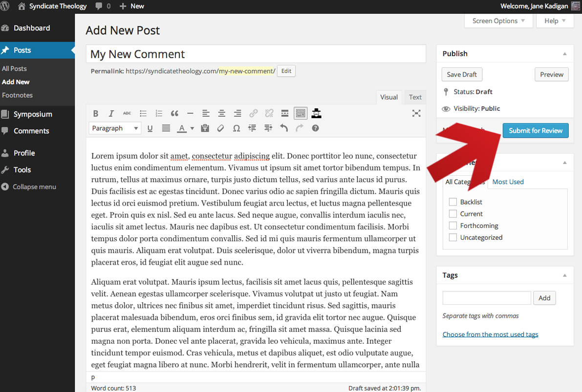The width and height of the screenshot is (582, 392).
Task: Apply the text color A button
Action: coord(181,128)
